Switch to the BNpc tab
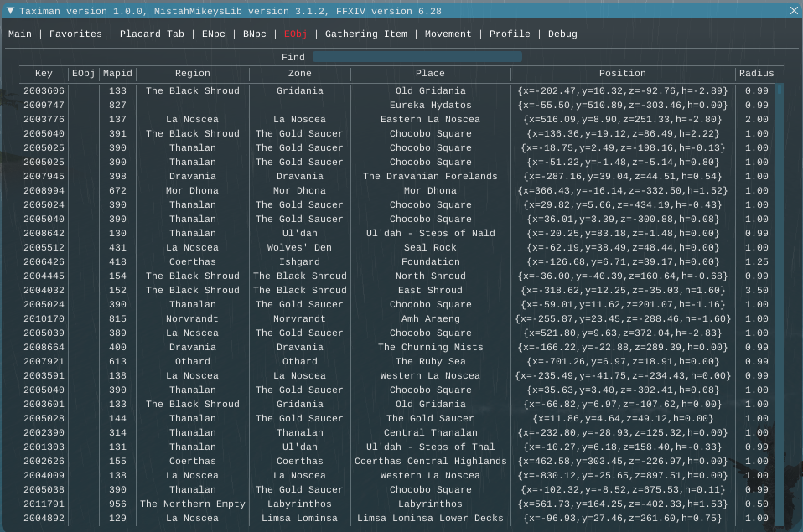The height and width of the screenshot is (532, 803). (255, 34)
